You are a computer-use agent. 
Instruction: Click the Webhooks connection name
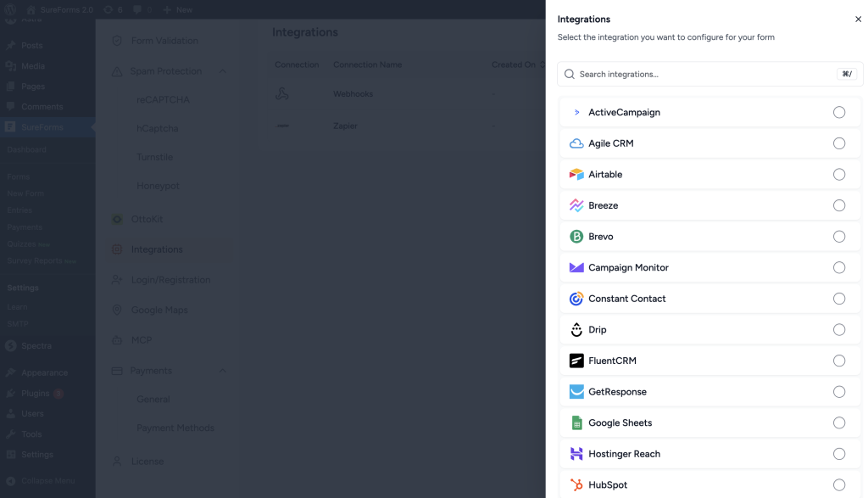(353, 94)
